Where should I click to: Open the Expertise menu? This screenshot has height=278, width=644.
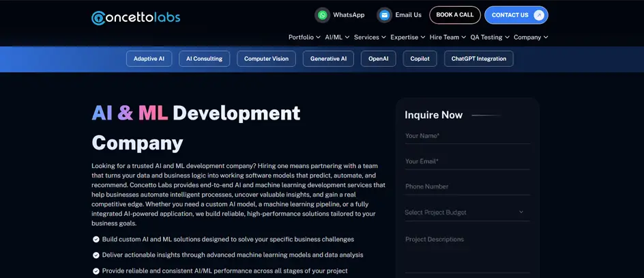click(408, 37)
